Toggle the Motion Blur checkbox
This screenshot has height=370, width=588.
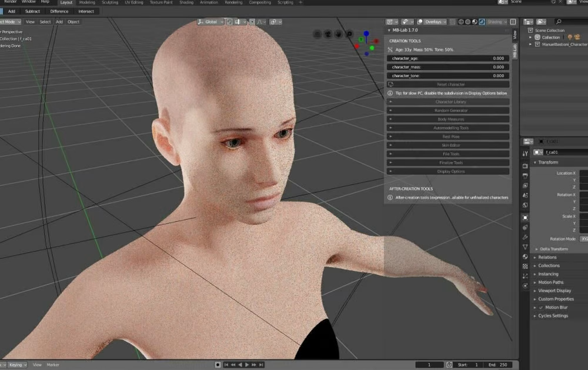coord(540,307)
